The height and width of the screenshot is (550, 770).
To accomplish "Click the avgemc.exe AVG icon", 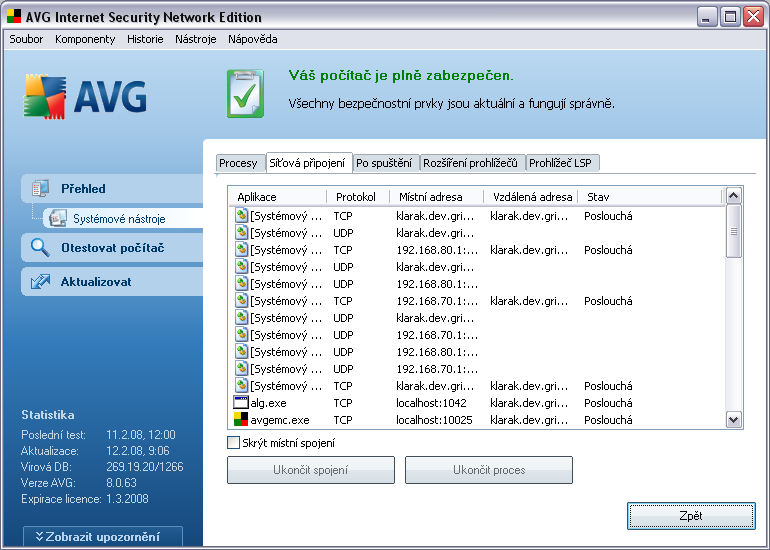I will [241, 420].
